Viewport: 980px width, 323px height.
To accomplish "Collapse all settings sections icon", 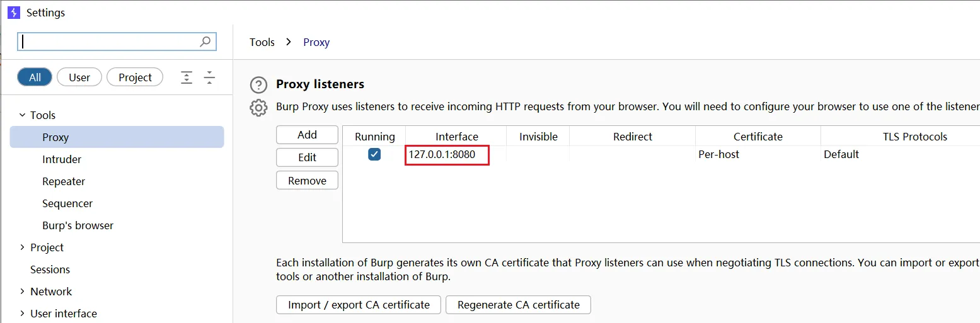I will (x=210, y=77).
